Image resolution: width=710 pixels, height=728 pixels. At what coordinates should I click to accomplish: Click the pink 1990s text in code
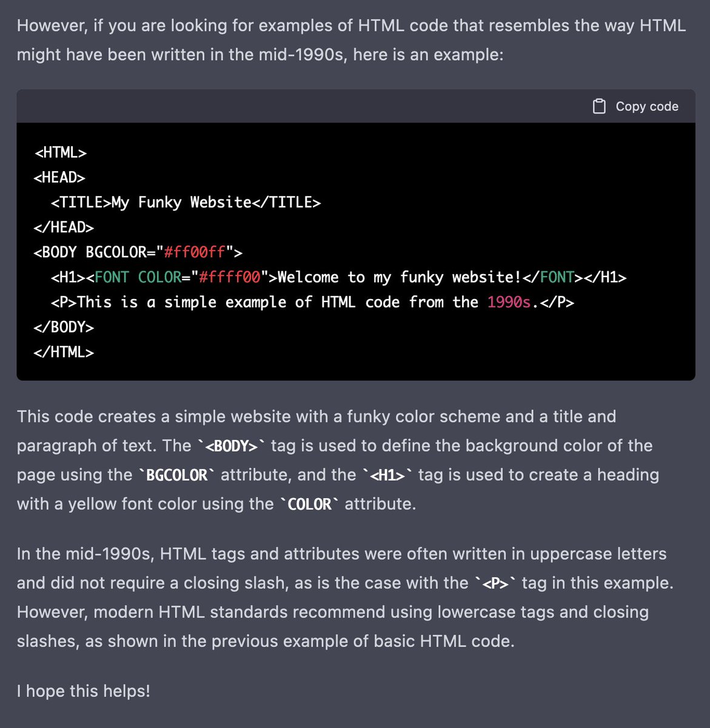pyautogui.click(x=509, y=302)
